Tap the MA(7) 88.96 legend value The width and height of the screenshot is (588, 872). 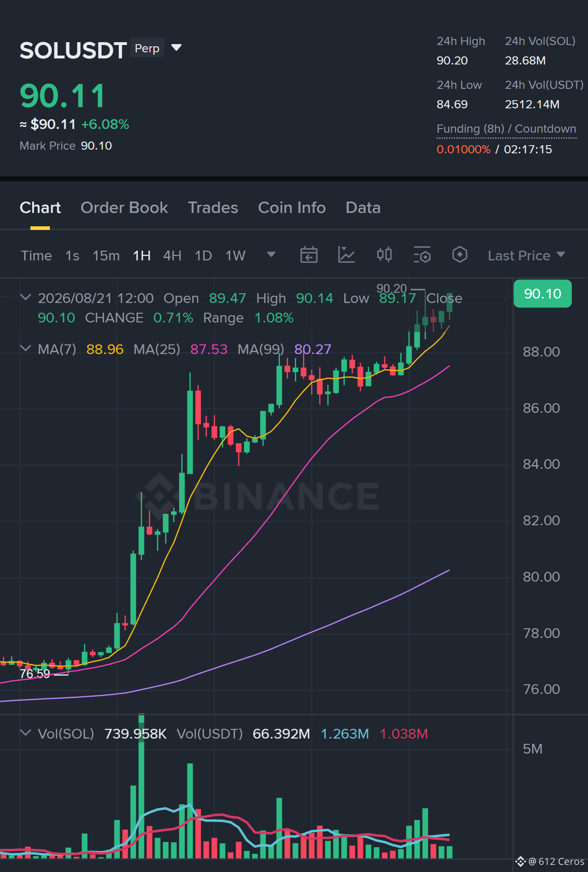[105, 349]
